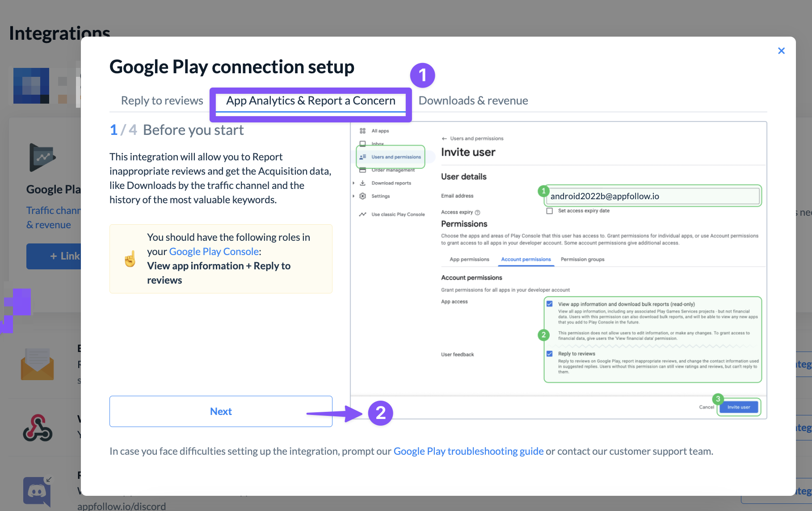Click the Discord integration icon
The image size is (812, 511).
click(x=37, y=491)
